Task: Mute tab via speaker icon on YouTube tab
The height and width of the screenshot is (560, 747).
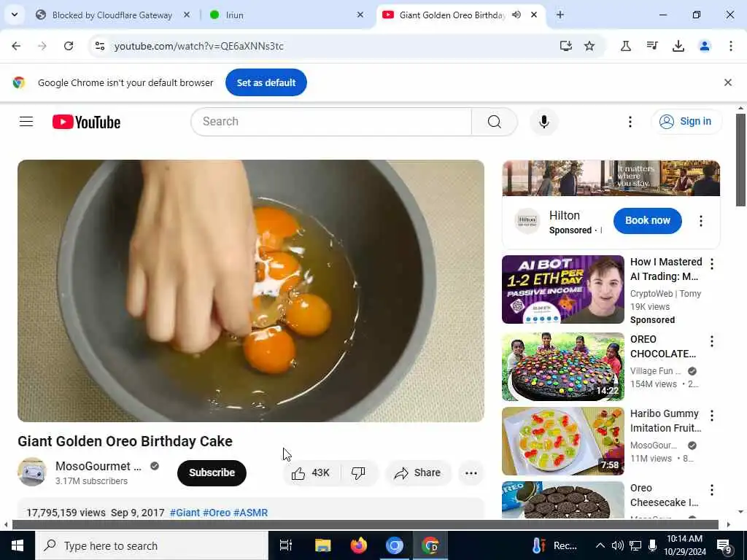Action: (516, 15)
